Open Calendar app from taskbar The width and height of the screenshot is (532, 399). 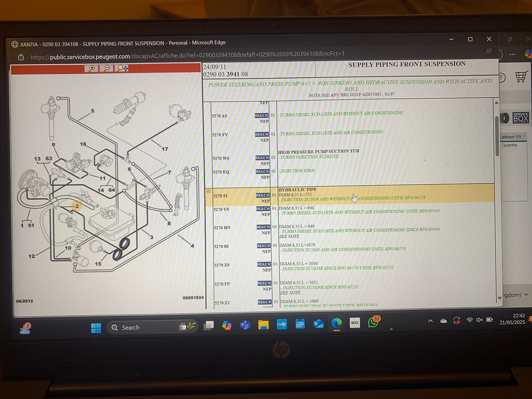[x=300, y=324]
